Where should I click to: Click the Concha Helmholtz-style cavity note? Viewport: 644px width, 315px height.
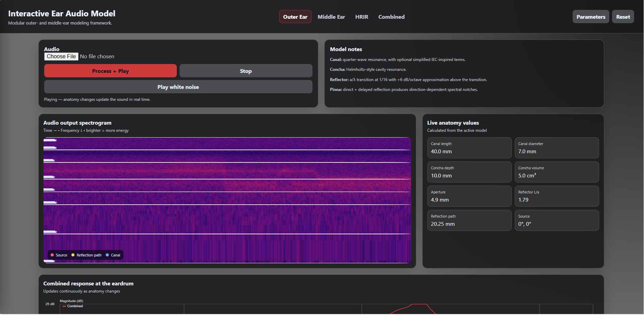[x=368, y=69]
